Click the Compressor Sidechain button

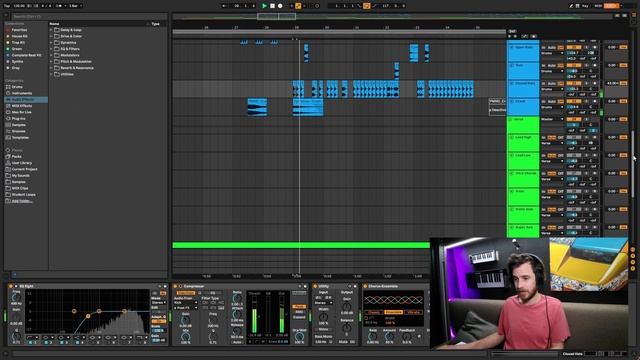tap(186, 293)
